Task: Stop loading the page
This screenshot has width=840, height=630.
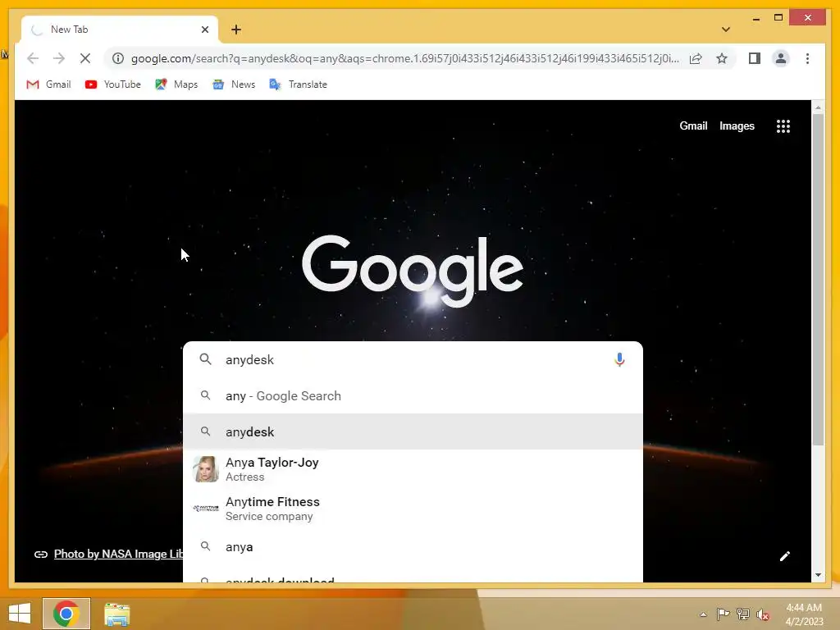Action: pyautogui.click(x=85, y=58)
